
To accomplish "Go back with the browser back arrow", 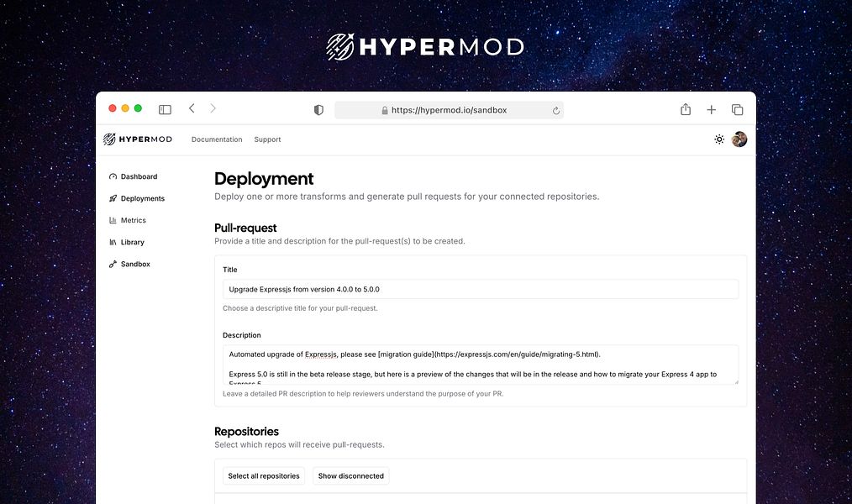I will click(x=192, y=108).
